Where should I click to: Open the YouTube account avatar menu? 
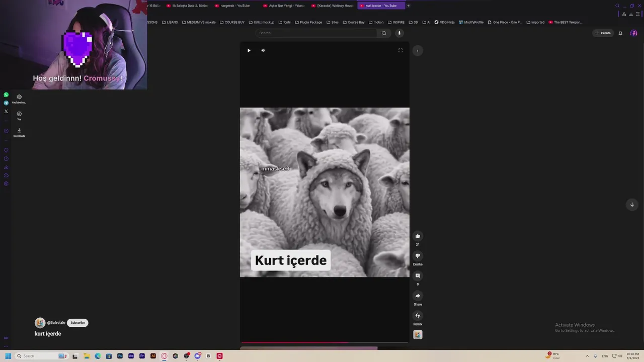(633, 33)
